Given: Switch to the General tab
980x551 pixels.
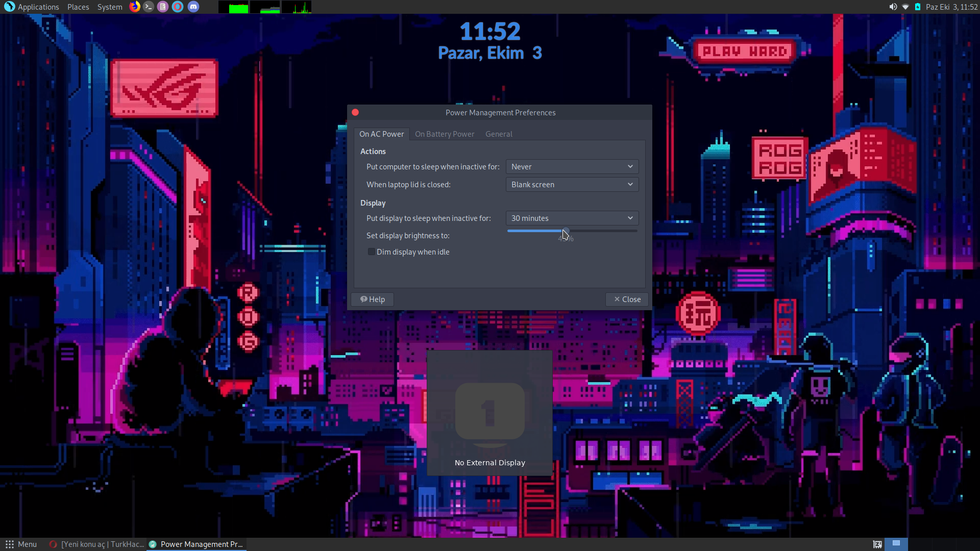Looking at the screenshot, I should click(x=499, y=134).
